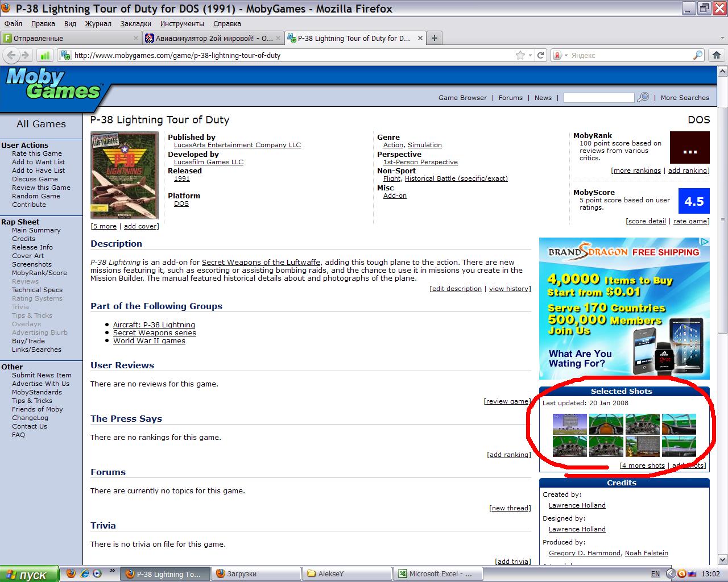Open the Вид menu
Viewport: 728px width, 582px height.
tap(70, 24)
